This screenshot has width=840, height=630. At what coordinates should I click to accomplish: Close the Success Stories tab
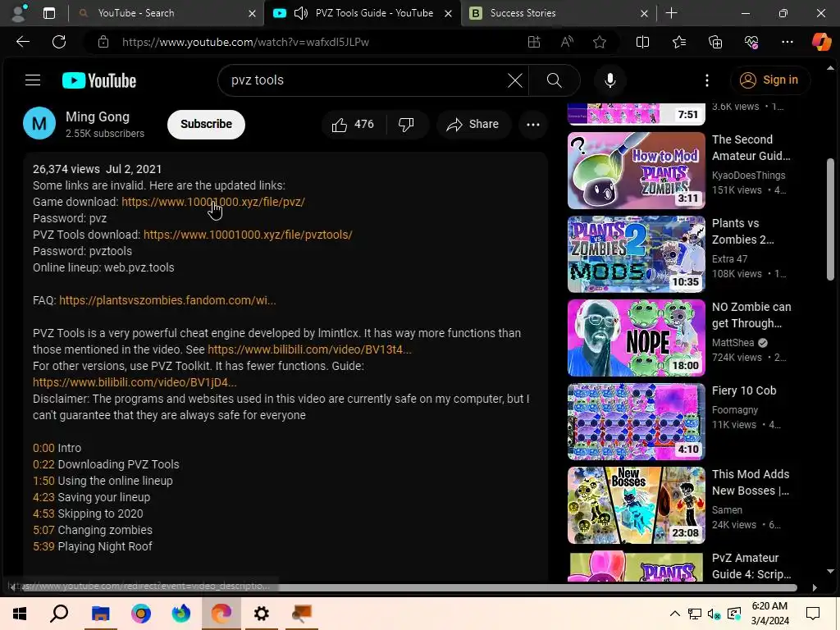pos(644,13)
